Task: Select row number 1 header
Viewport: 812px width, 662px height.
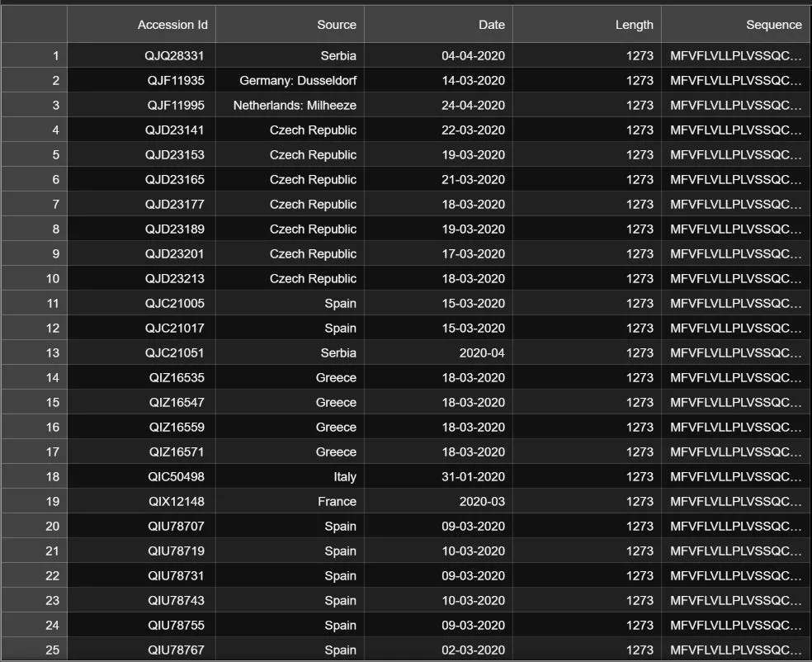Action: (34, 55)
